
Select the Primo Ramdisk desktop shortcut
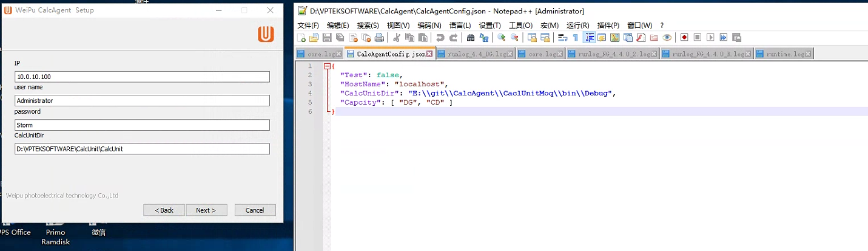click(x=56, y=232)
